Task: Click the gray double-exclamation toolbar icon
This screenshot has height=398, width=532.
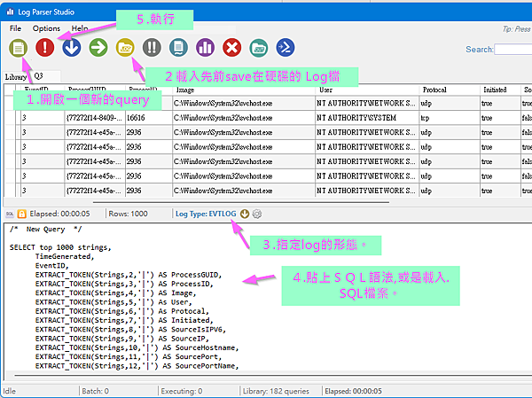Action: tap(152, 47)
